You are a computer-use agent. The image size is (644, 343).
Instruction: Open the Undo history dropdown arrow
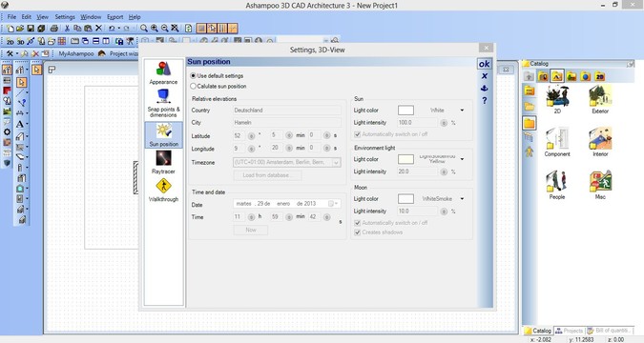118,29
